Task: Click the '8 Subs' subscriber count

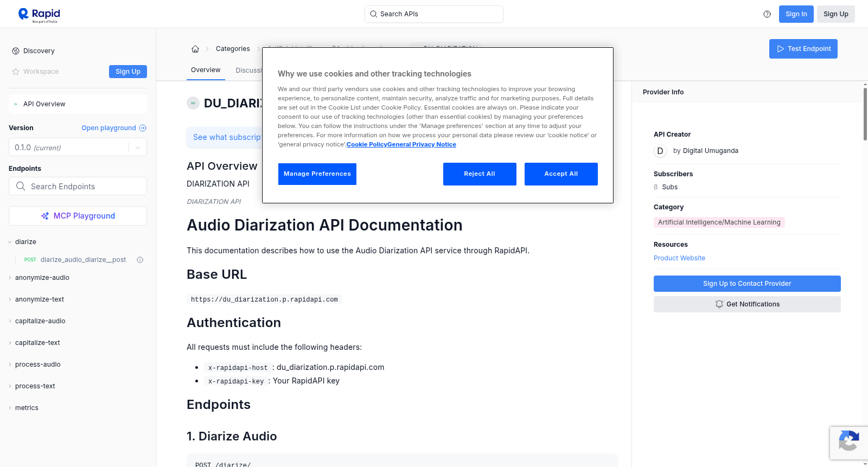Action: (666, 187)
